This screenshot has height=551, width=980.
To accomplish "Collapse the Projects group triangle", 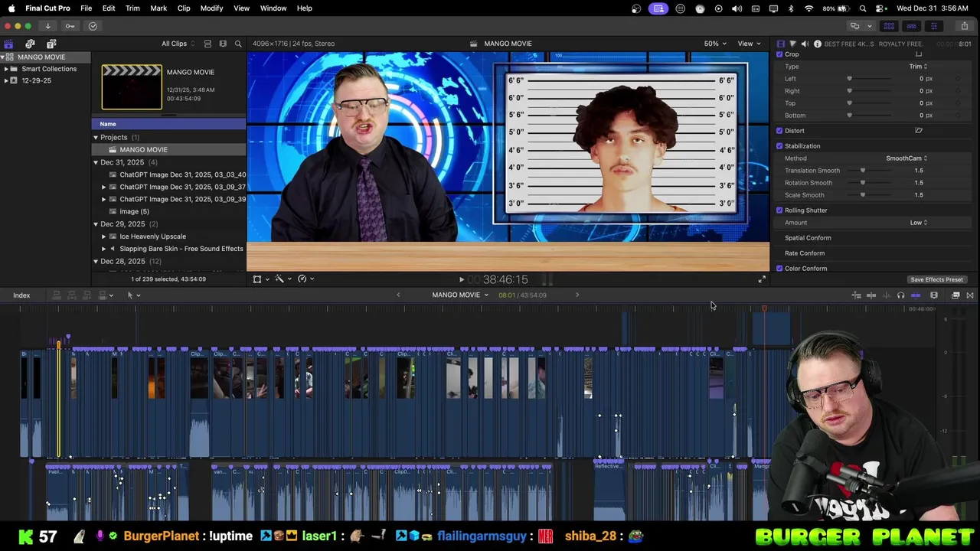I will click(x=96, y=138).
